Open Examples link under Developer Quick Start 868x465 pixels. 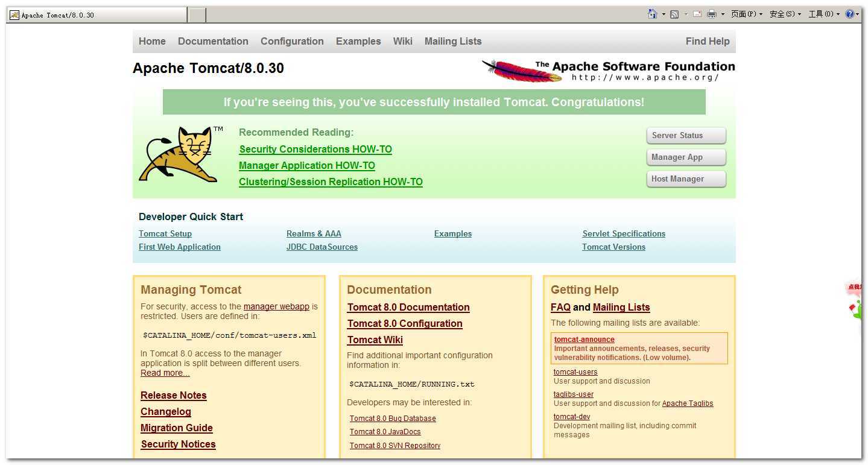453,233
